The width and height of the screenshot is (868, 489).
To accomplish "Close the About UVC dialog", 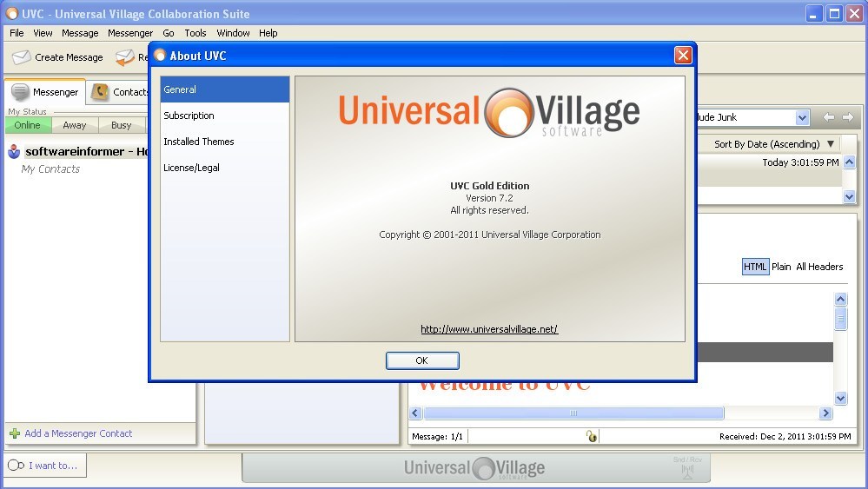I will (x=683, y=56).
